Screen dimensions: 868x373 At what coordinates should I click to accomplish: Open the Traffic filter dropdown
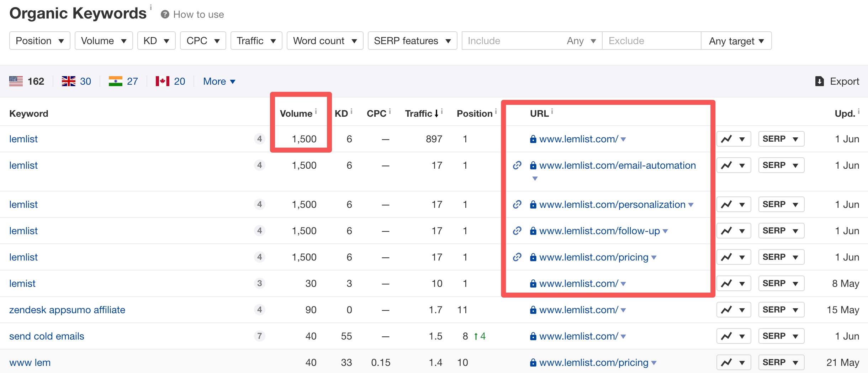(256, 41)
